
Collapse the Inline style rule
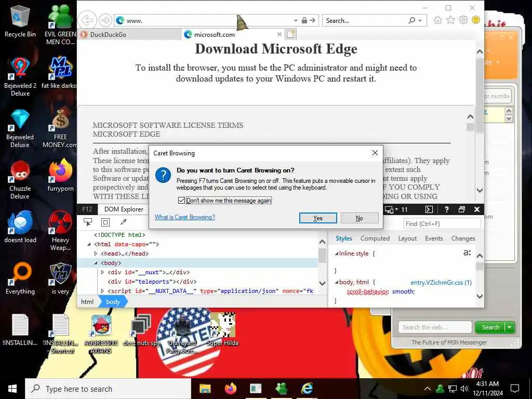337,254
